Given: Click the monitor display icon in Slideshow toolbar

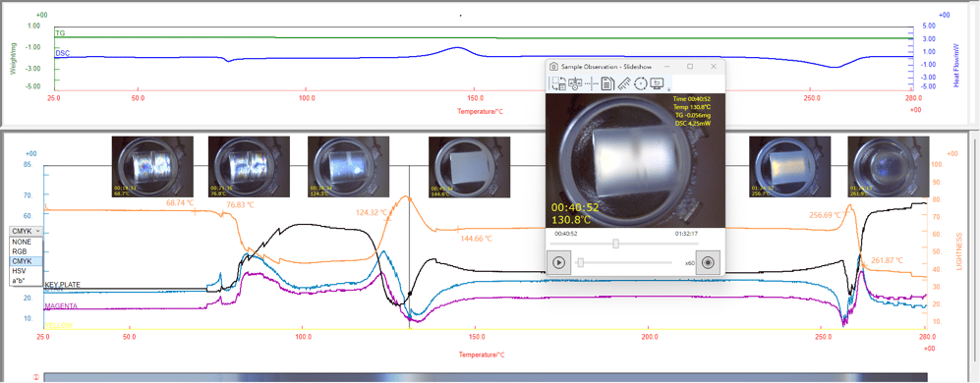Looking at the screenshot, I should coord(657,83).
